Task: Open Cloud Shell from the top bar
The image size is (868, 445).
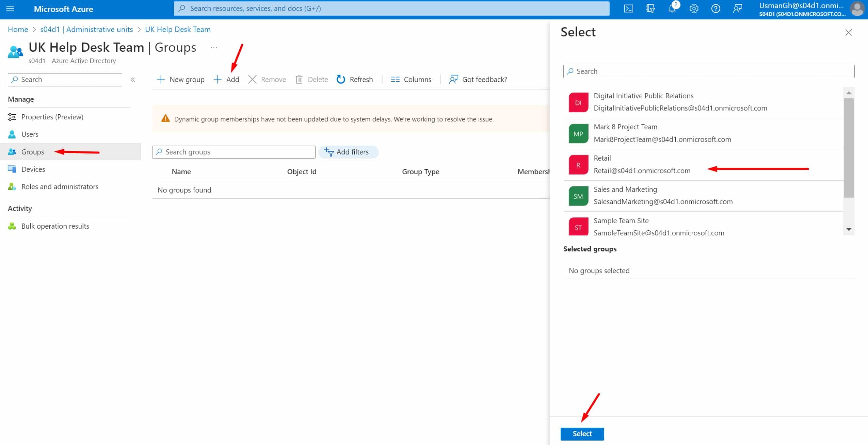Action: click(628, 9)
